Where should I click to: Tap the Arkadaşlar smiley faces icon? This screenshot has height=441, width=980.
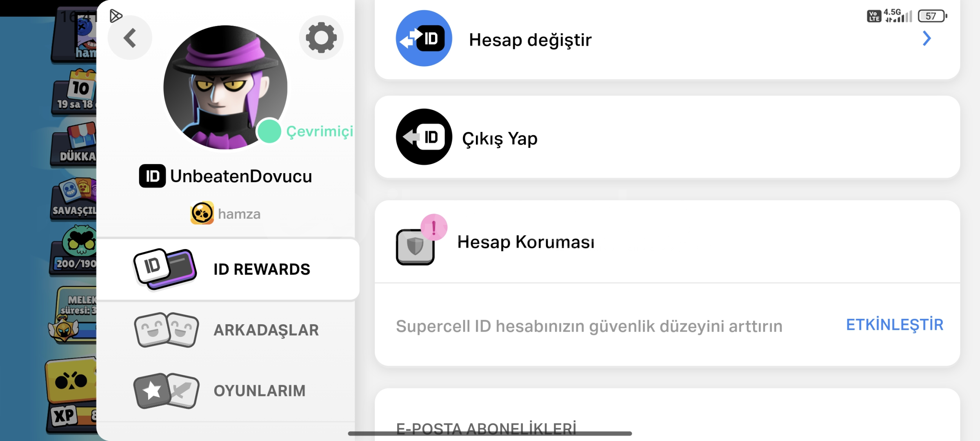coord(166,330)
